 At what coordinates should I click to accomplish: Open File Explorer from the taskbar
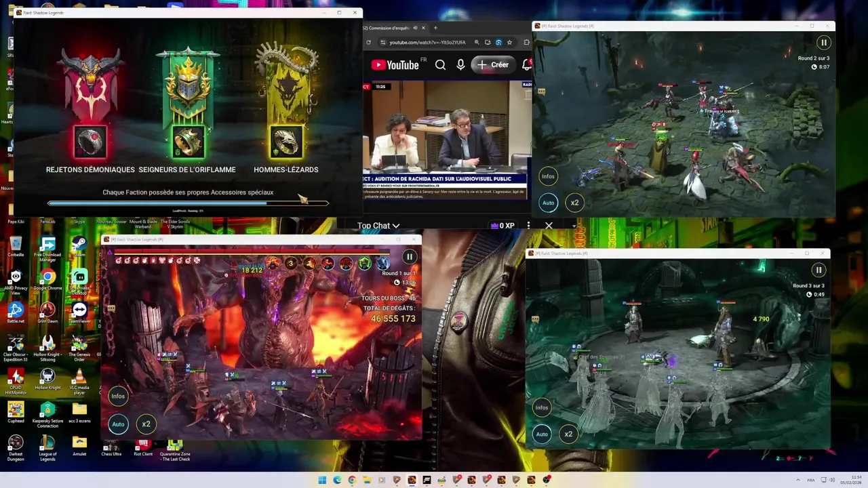tap(367, 480)
